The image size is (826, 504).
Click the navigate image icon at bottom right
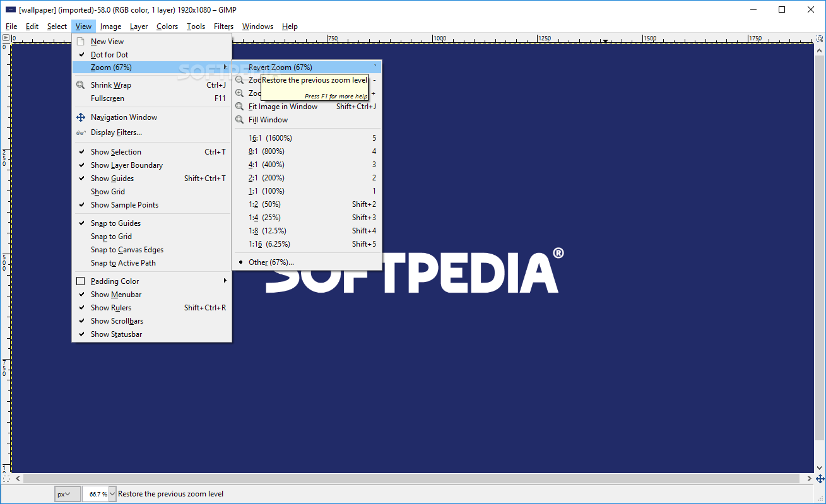coord(820,479)
